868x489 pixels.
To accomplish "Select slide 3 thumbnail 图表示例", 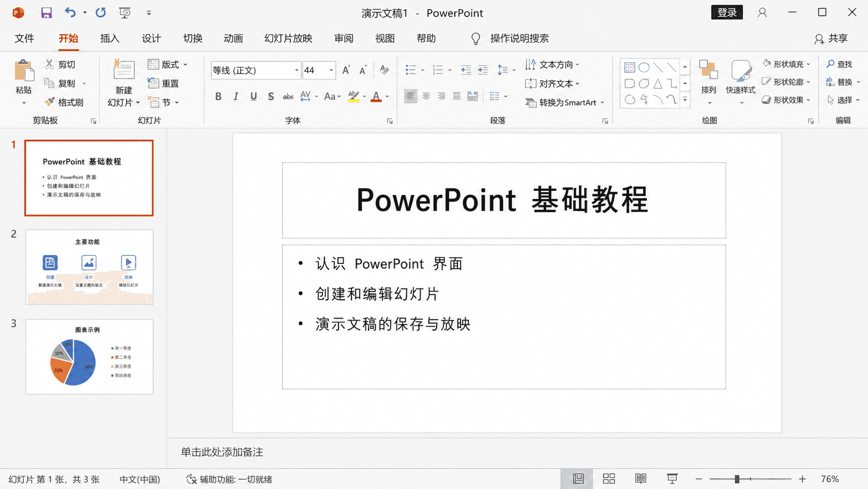I will pyautogui.click(x=89, y=356).
